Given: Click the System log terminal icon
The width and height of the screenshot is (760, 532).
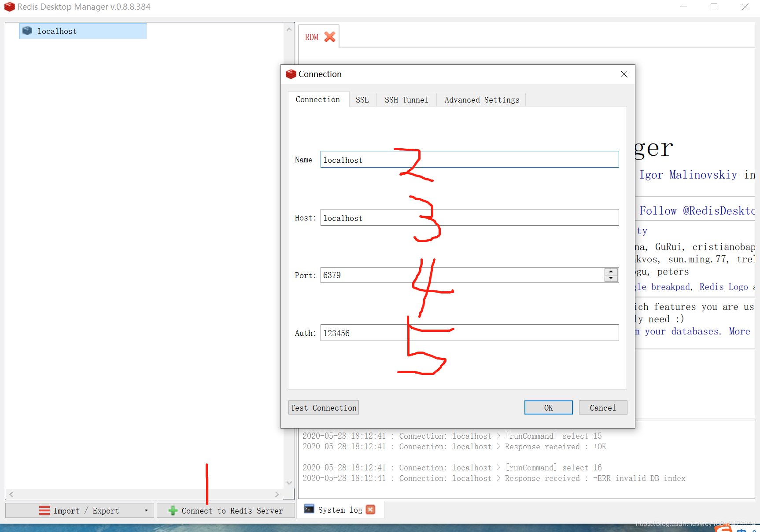Looking at the screenshot, I should (x=310, y=509).
